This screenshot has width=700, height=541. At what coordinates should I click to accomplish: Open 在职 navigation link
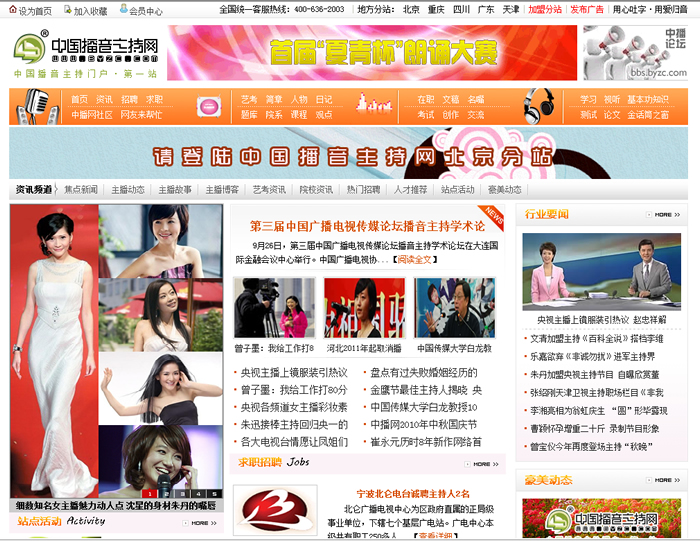[425, 100]
